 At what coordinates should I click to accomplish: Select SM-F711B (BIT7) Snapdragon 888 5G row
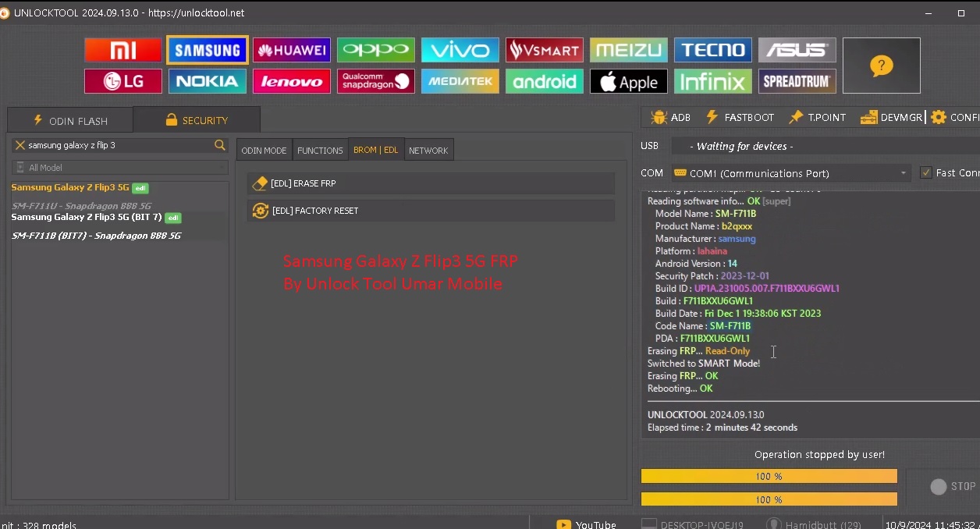click(x=96, y=236)
